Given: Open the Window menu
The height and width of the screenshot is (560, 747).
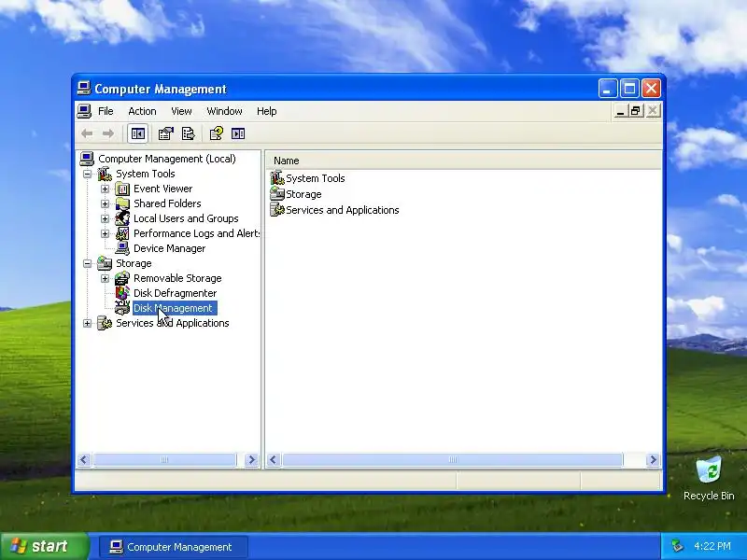Looking at the screenshot, I should point(224,111).
